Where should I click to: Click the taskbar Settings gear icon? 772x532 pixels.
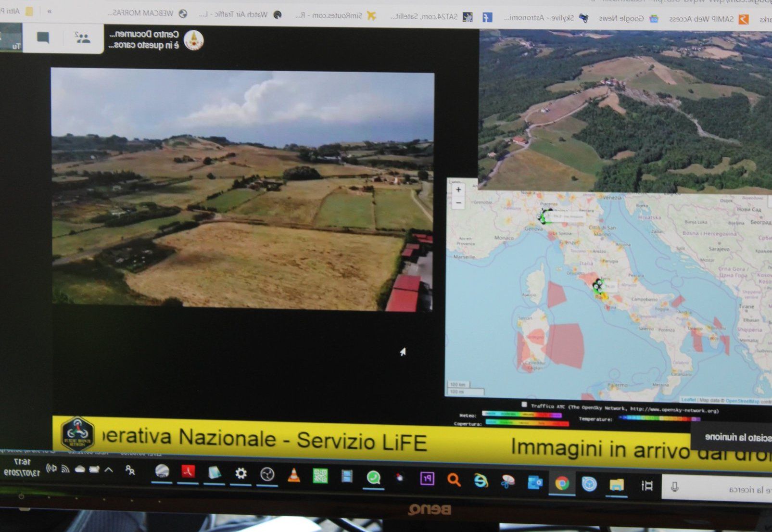click(240, 474)
